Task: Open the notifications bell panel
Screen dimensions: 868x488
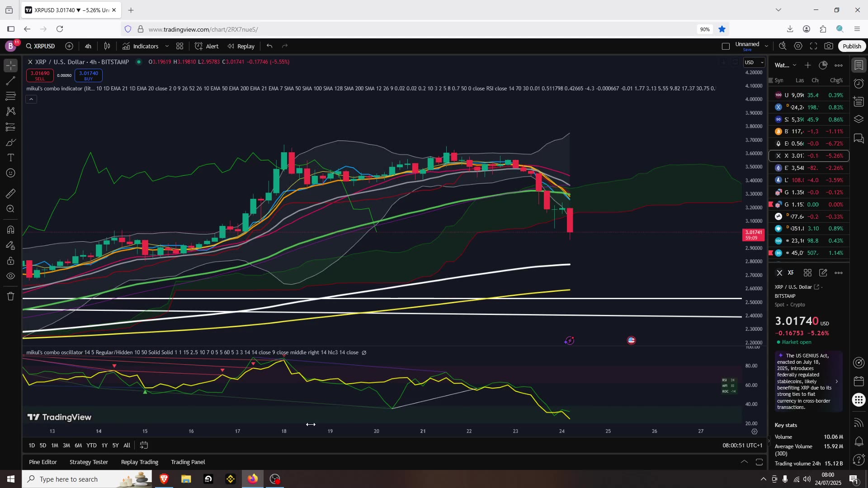Action: point(859,441)
